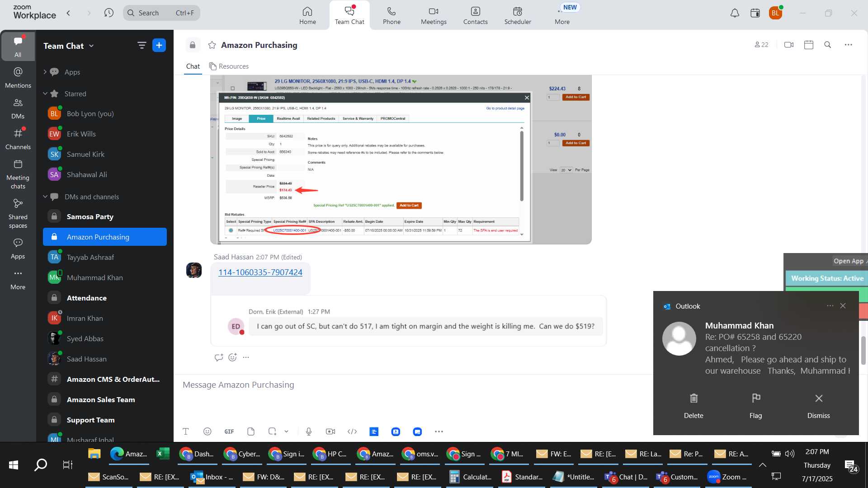The image size is (868, 488).
Task: Open the 114-1060335-7907424 order link
Action: [x=260, y=272]
